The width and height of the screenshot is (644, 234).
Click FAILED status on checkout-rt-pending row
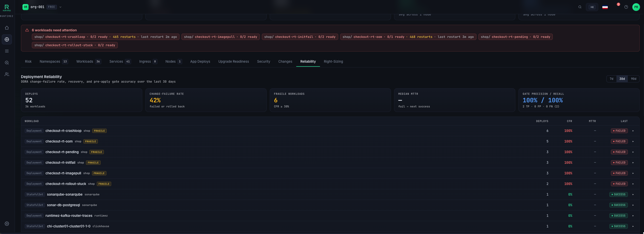(619, 152)
